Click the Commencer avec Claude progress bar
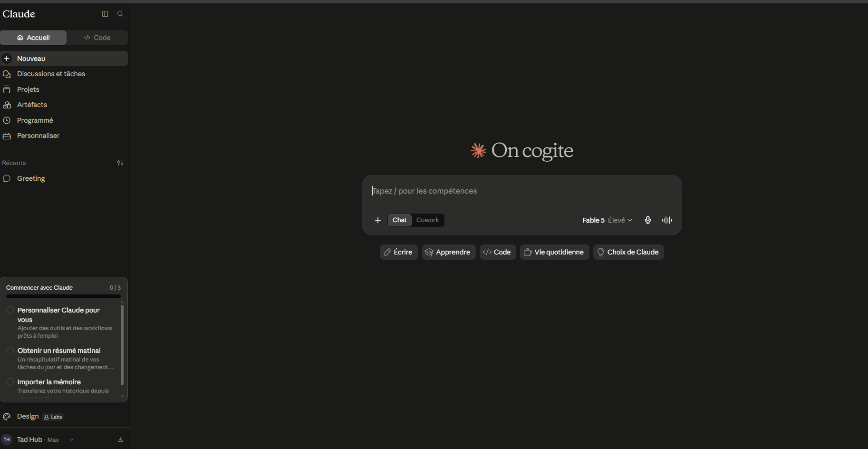Screen dimensions: 868x449 click(63, 296)
